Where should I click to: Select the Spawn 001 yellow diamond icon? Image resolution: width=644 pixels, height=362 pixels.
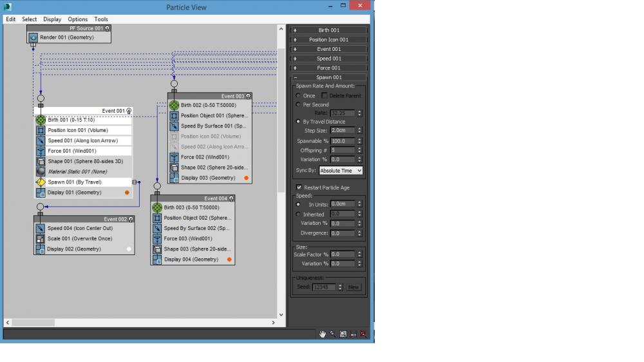(41, 182)
